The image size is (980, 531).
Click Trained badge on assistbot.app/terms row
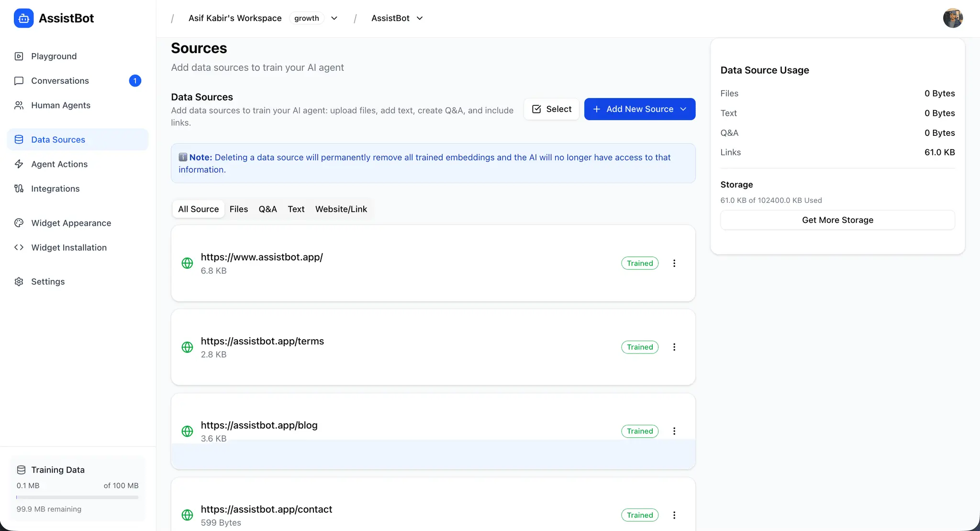pyautogui.click(x=640, y=347)
